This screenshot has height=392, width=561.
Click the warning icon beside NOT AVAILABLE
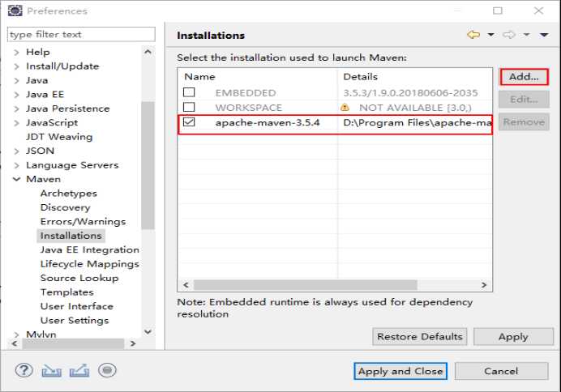(x=345, y=107)
